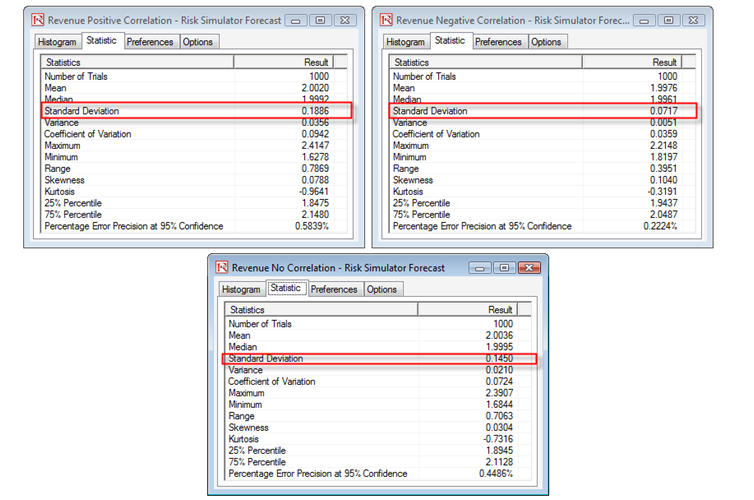Minimize the Revenue Positive Correlation window
This screenshot has width=754, height=500.
296,20
